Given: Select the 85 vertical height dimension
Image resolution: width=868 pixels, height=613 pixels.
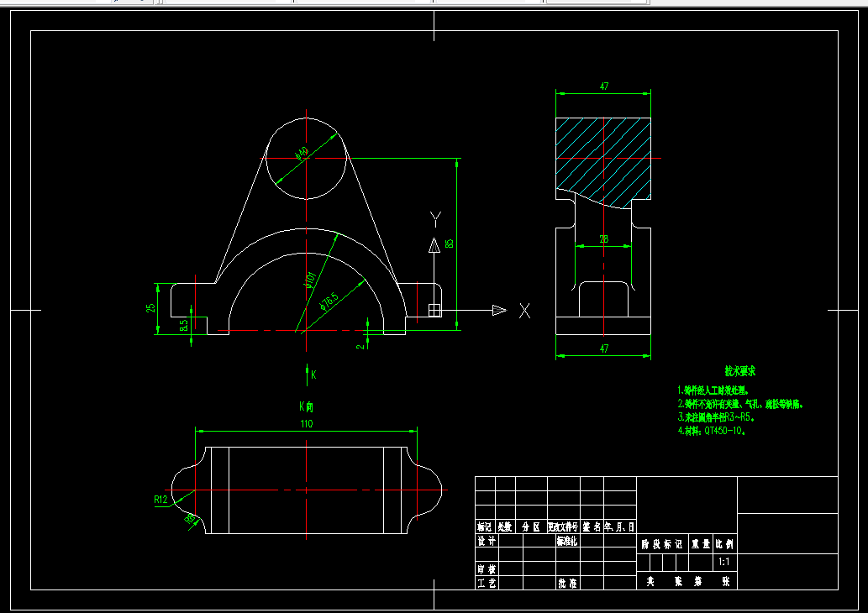Looking at the screenshot, I should point(450,243).
